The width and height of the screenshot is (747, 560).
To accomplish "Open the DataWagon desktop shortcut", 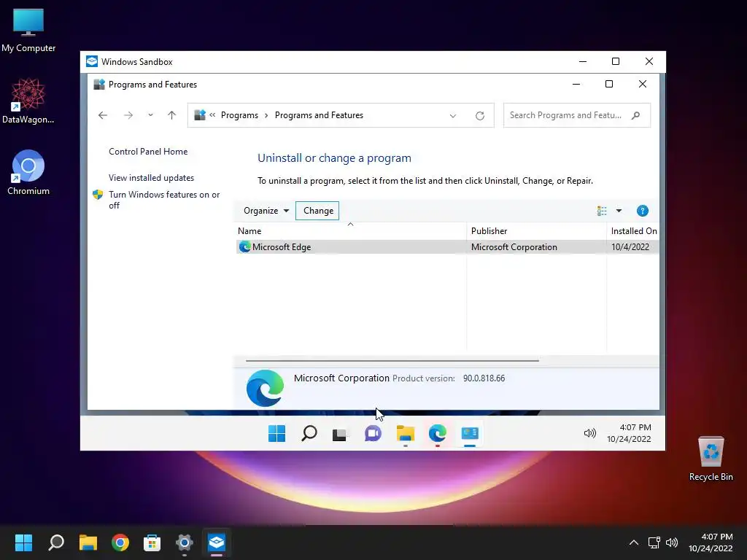I will [28, 101].
